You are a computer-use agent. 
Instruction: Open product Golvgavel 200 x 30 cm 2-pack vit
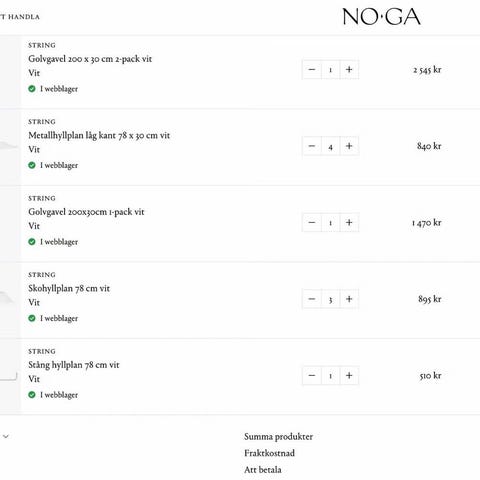click(x=90, y=59)
